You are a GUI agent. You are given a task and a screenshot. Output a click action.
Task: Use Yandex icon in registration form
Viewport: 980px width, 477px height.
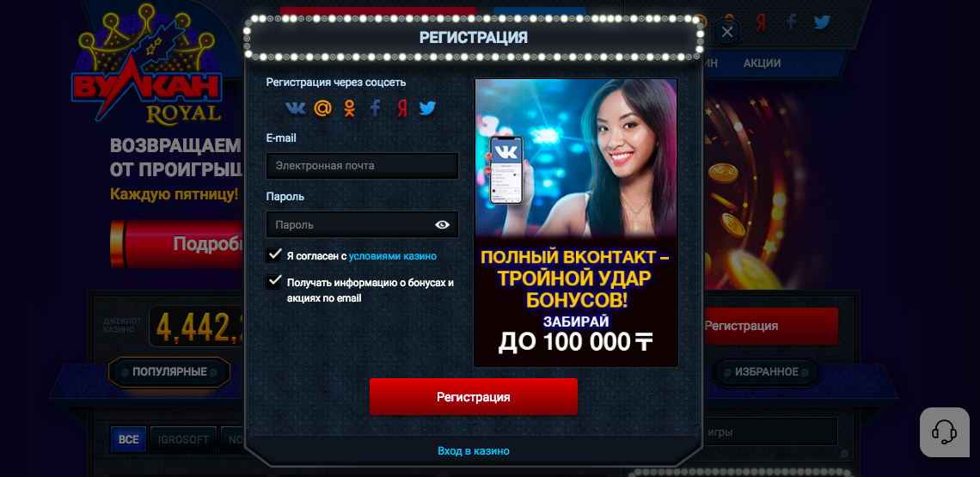[402, 108]
